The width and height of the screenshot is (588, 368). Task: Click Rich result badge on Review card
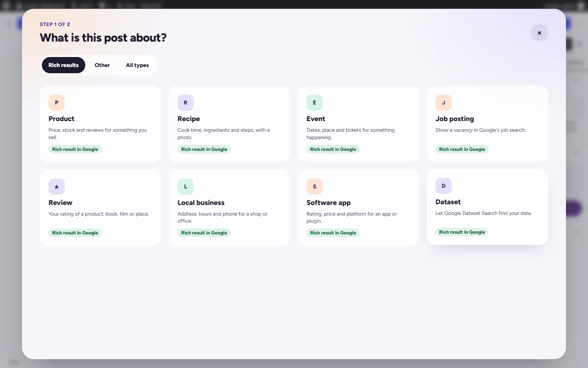(x=75, y=233)
